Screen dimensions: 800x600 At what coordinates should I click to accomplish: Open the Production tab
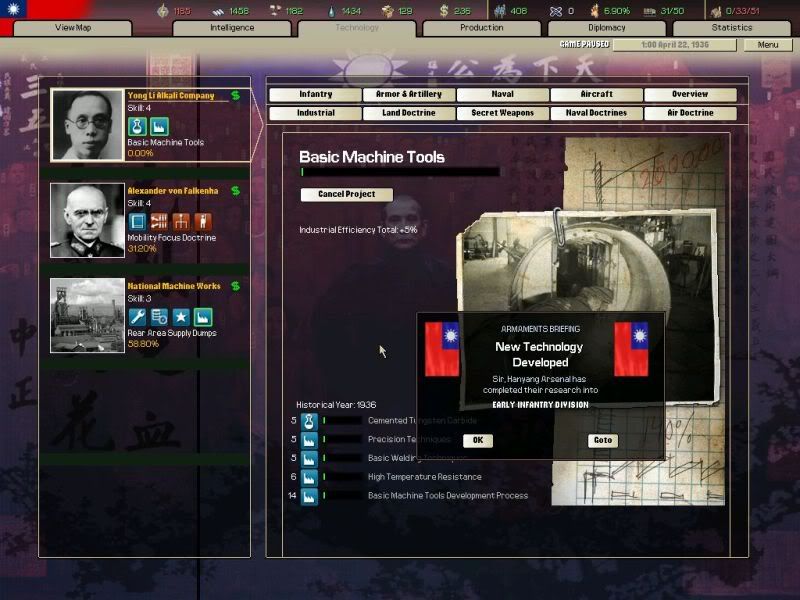point(481,28)
